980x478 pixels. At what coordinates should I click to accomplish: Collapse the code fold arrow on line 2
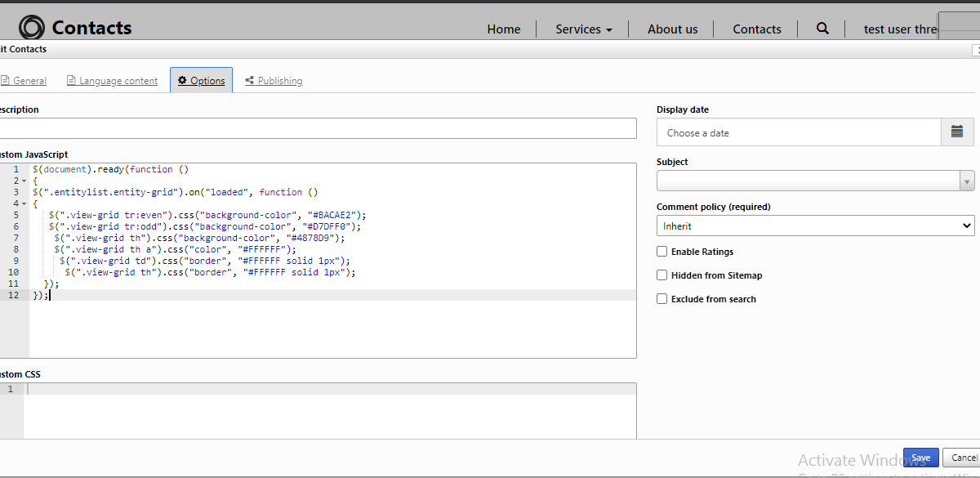pyautogui.click(x=24, y=181)
